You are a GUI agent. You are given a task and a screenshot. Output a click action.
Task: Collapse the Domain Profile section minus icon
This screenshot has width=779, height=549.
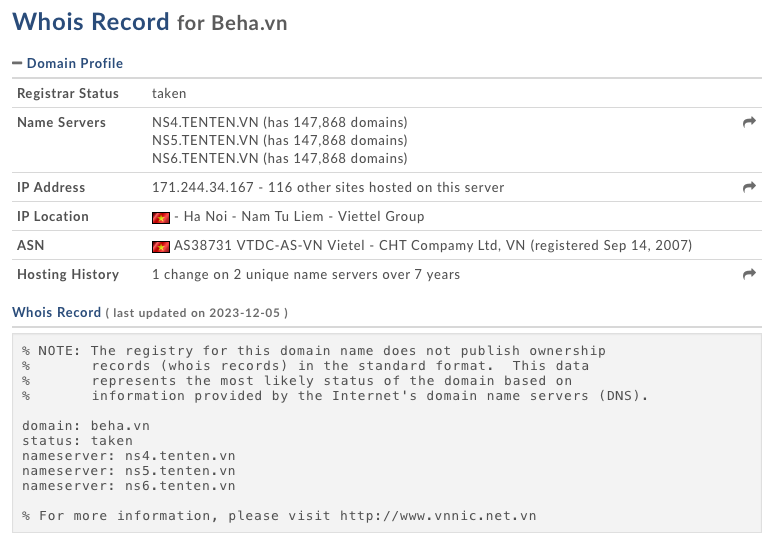(17, 63)
